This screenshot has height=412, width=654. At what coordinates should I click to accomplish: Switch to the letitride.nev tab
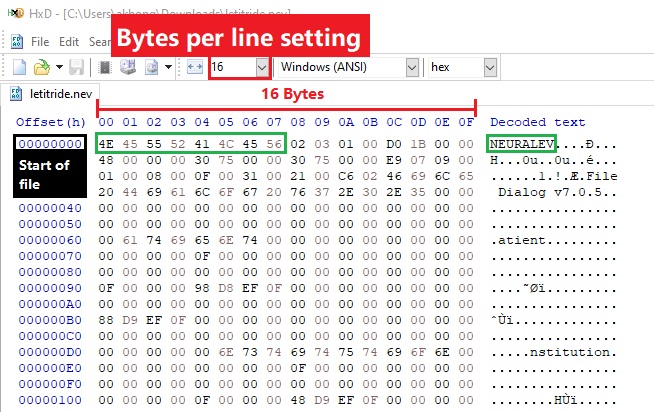pyautogui.click(x=59, y=95)
